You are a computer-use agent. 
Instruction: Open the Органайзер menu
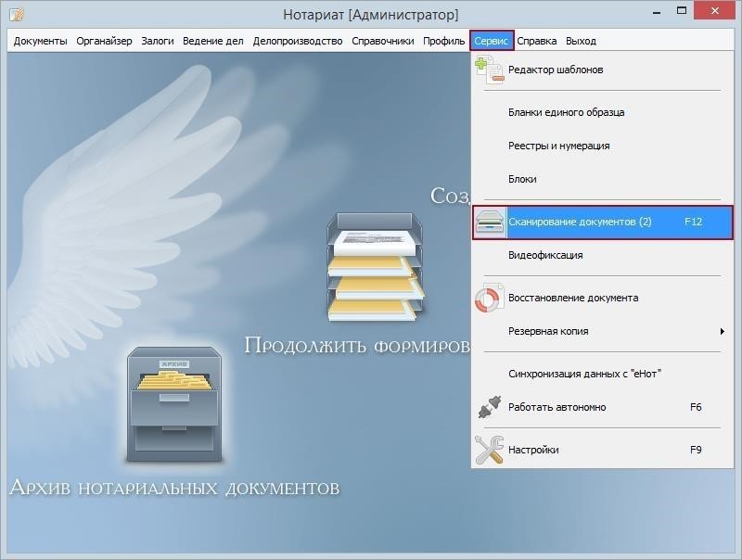(x=104, y=41)
